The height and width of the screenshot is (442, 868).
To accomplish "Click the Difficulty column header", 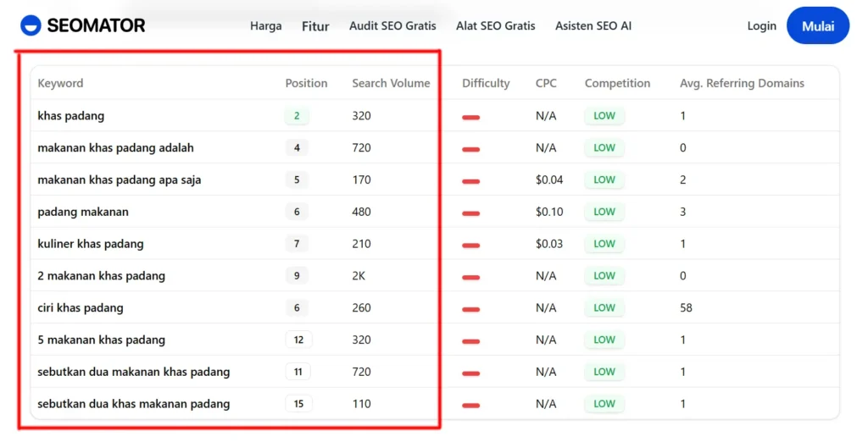I will [486, 83].
